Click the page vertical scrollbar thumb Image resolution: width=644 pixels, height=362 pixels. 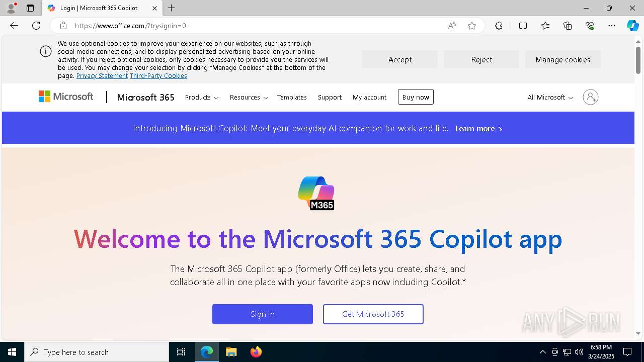click(638, 60)
